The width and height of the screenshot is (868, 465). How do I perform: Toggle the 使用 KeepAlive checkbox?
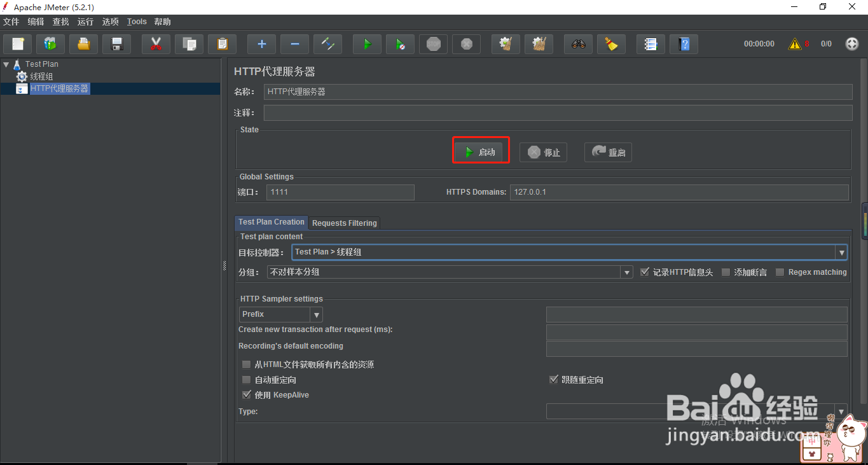247,395
